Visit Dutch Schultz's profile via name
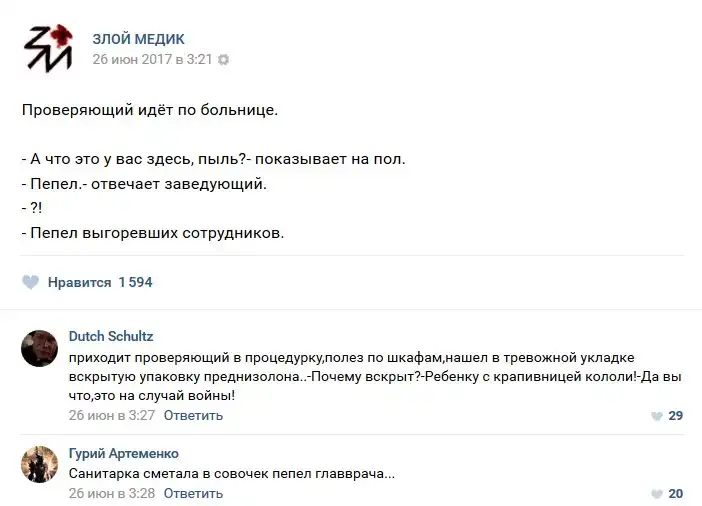Viewport: 702px width, 506px height. point(111,336)
